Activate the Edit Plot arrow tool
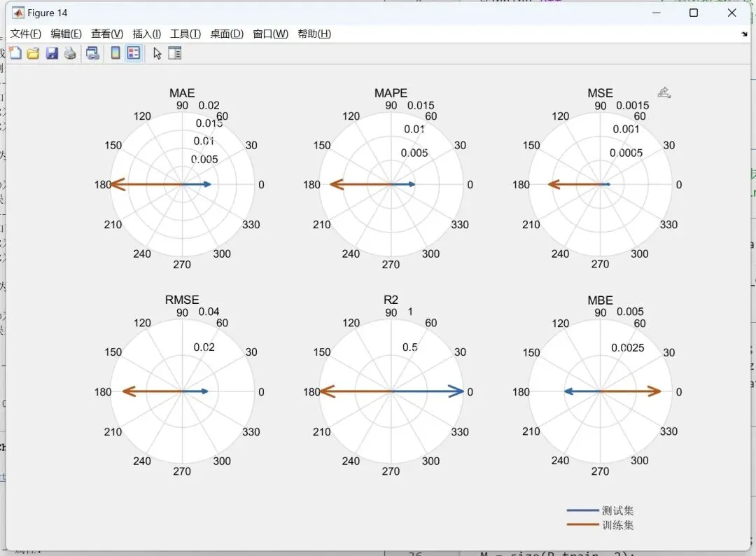The width and height of the screenshot is (756, 556). coord(157,53)
